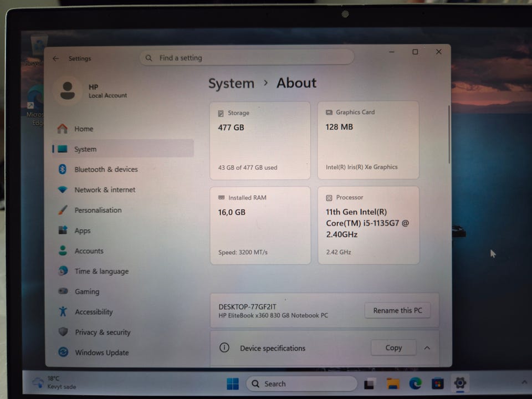
Task: Open the Windows Start menu
Action: point(233,383)
